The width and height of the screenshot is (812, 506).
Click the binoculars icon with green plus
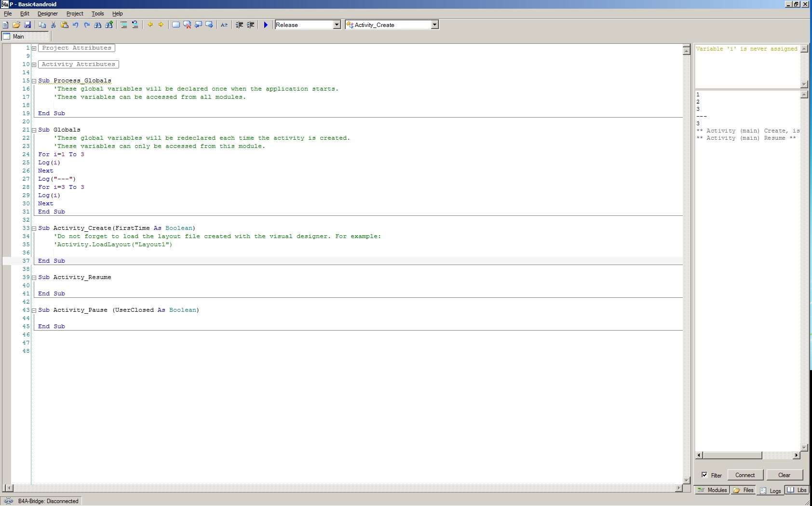click(109, 25)
